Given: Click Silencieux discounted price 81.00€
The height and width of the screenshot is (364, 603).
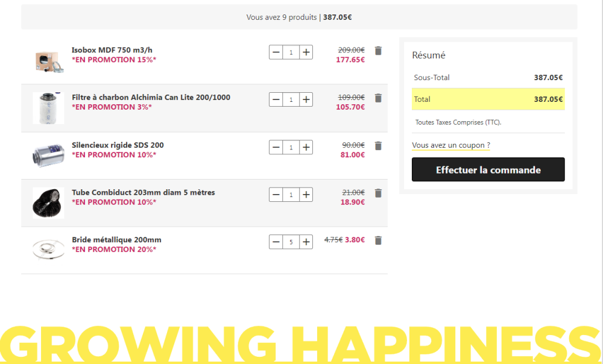Looking at the screenshot, I should [353, 154].
